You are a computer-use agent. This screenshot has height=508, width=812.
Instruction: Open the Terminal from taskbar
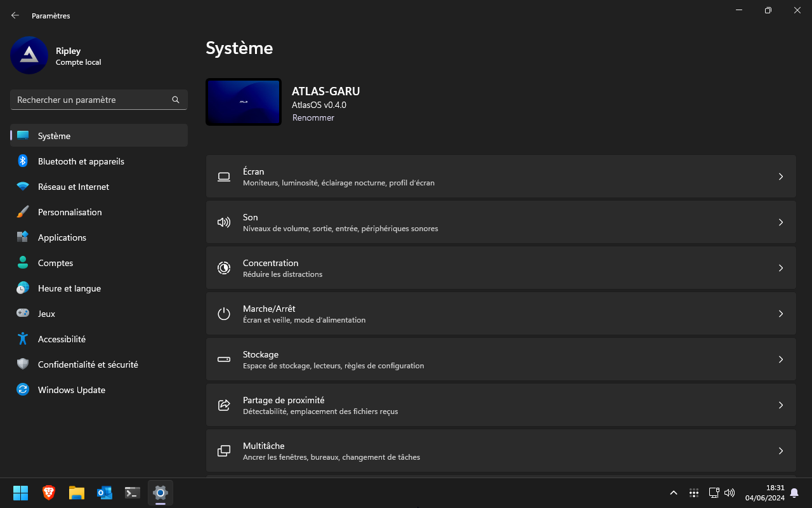[133, 493]
